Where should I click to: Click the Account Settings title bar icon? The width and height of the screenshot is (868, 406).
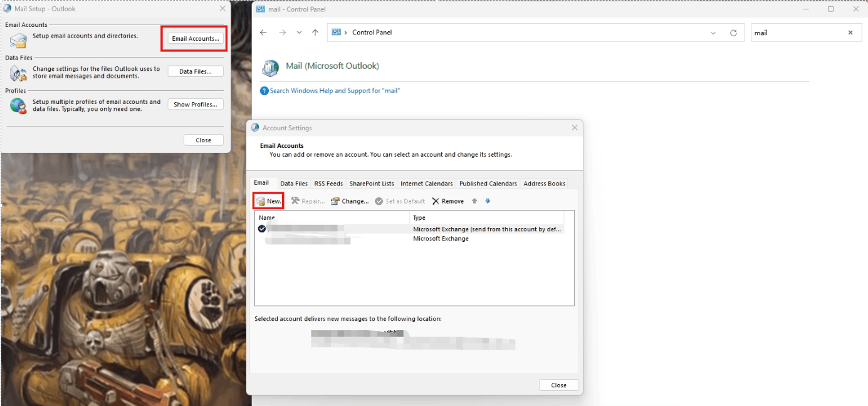click(255, 128)
